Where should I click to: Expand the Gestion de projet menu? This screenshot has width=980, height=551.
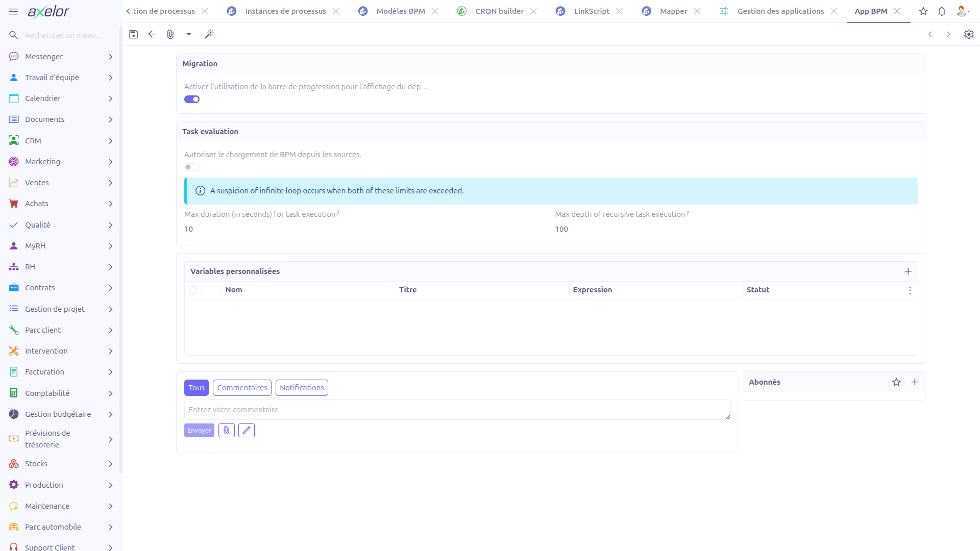[61, 309]
